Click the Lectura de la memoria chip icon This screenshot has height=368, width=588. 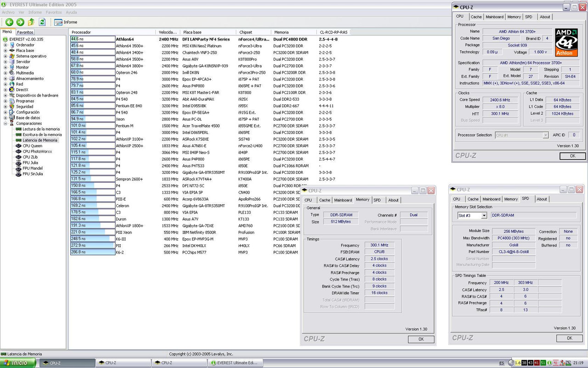(x=18, y=129)
